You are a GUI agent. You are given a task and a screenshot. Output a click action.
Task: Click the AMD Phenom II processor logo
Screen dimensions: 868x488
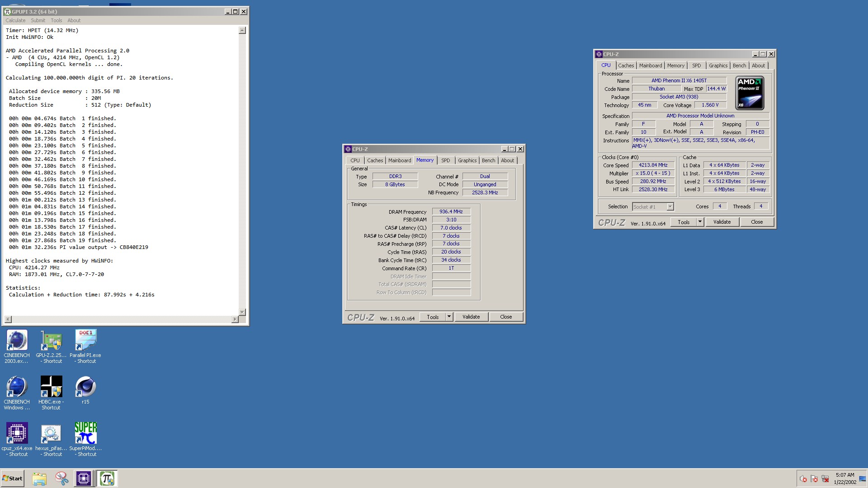(750, 94)
